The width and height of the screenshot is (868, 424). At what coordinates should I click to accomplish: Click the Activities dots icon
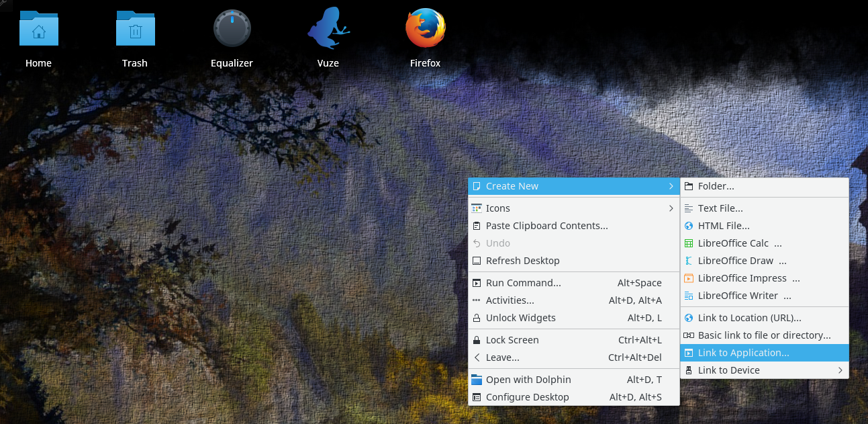(x=477, y=300)
